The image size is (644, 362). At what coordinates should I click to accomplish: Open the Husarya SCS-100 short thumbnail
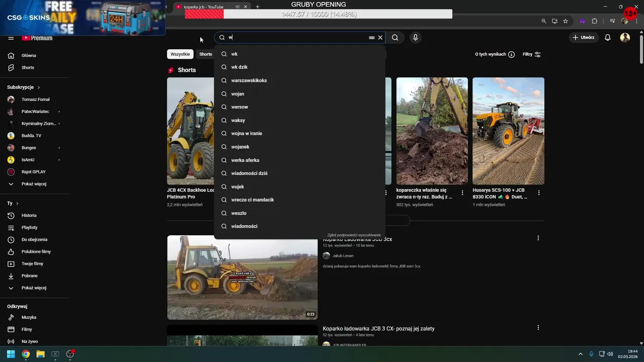508,131
